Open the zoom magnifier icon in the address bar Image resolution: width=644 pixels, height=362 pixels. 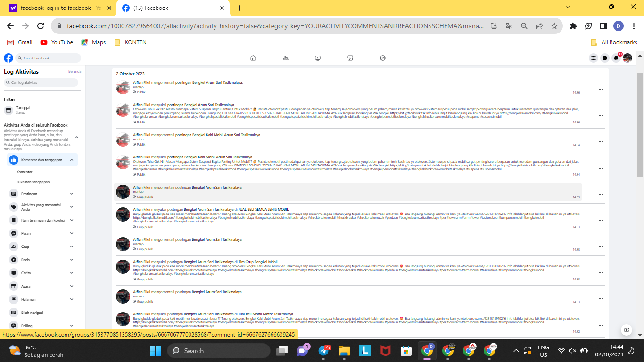[524, 26]
